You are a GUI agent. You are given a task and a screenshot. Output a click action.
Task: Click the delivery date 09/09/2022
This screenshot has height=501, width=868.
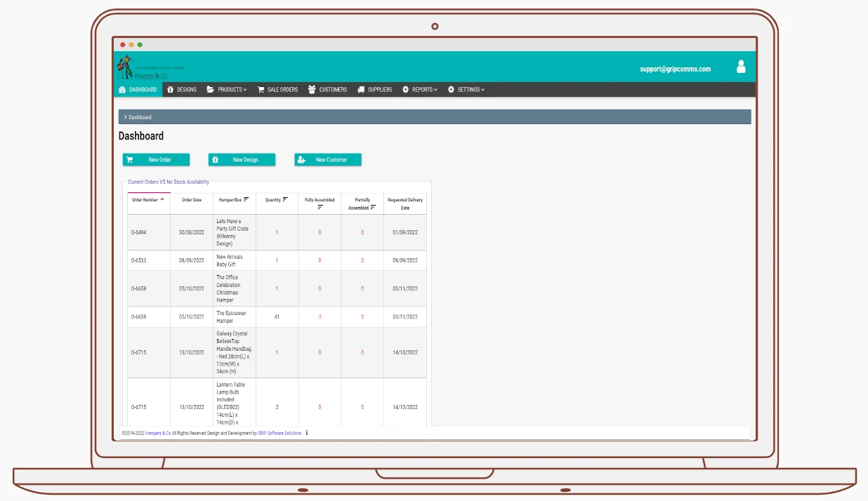pos(405,260)
